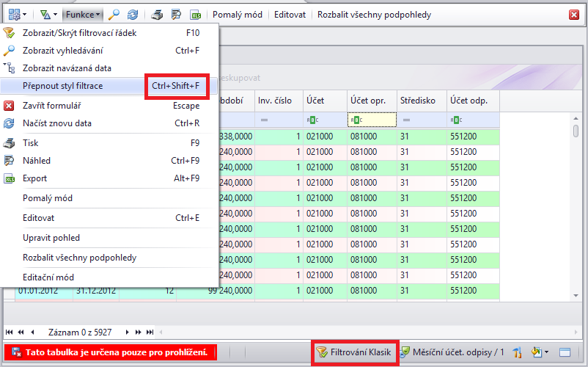588x367 pixels.
Task: Click the Středisko filter equals icon
Action: point(406,120)
